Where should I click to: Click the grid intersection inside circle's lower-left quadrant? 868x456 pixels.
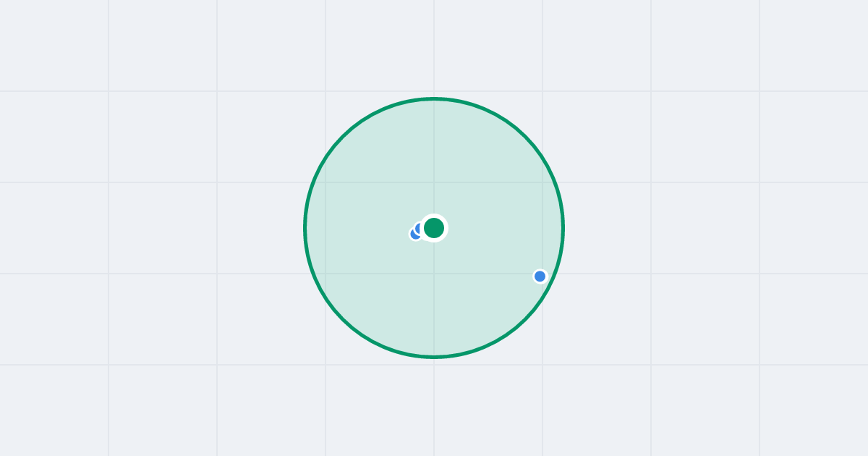click(325, 274)
